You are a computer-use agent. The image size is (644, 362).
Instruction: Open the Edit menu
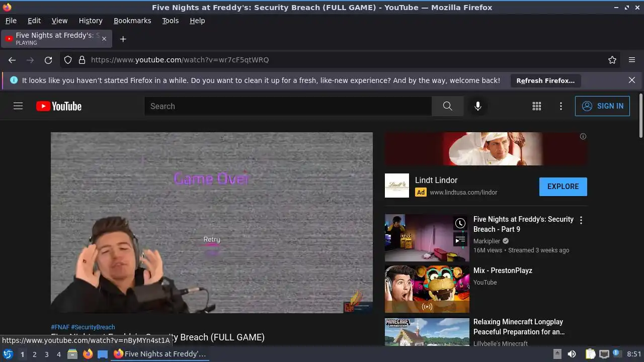[34, 21]
